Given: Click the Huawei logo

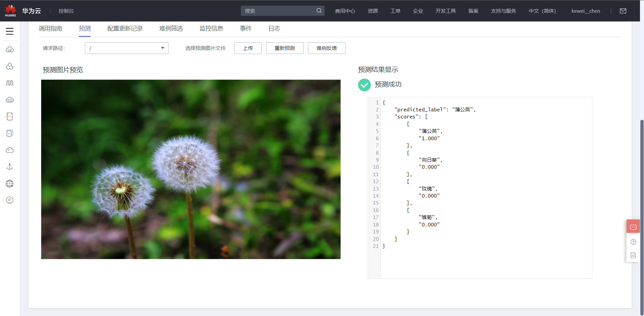Looking at the screenshot, I should point(10,11).
